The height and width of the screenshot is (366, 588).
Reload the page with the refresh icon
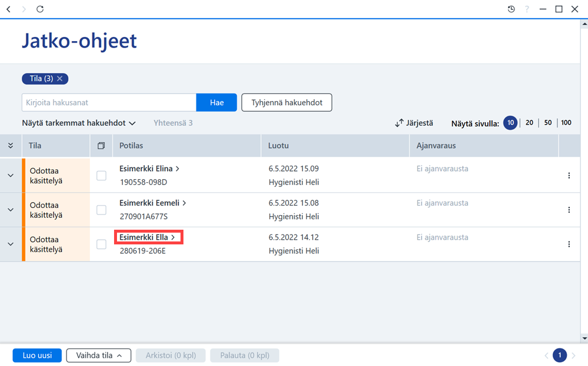click(x=40, y=9)
